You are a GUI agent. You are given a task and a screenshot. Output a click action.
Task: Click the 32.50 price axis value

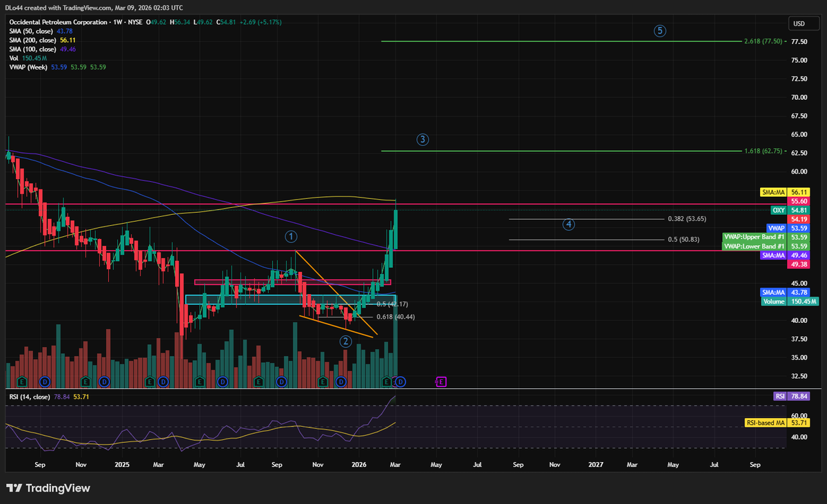(x=799, y=376)
